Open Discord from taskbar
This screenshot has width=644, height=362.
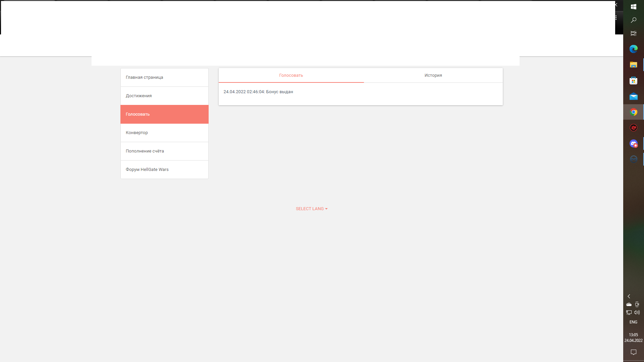(x=633, y=143)
